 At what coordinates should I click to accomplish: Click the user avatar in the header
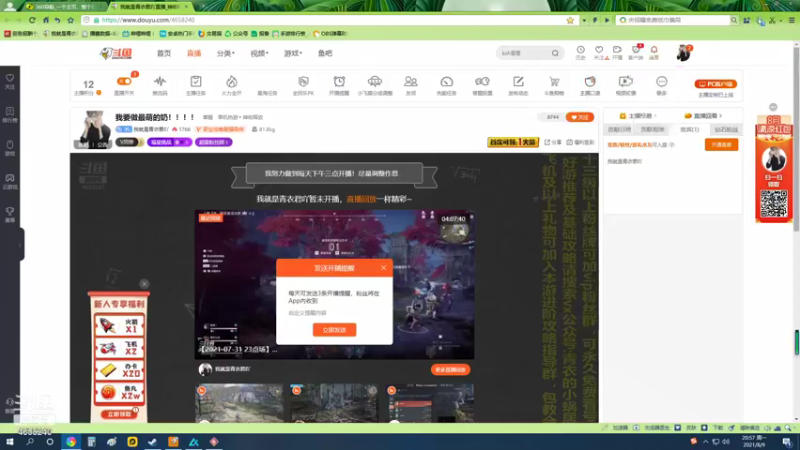(683, 53)
